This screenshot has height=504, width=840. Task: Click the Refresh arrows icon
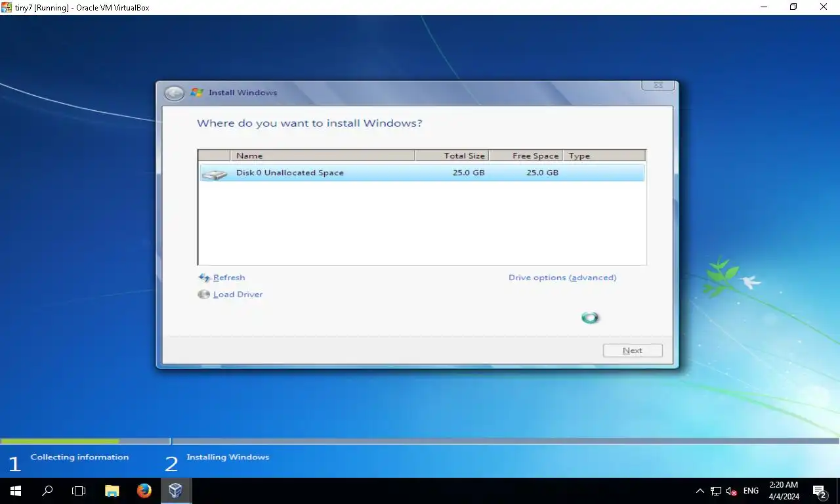click(204, 278)
